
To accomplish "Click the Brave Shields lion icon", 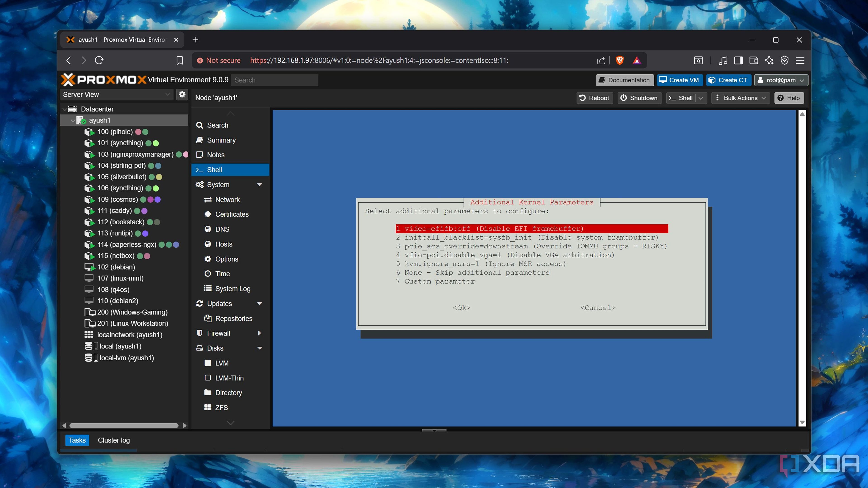I will (x=619, y=60).
